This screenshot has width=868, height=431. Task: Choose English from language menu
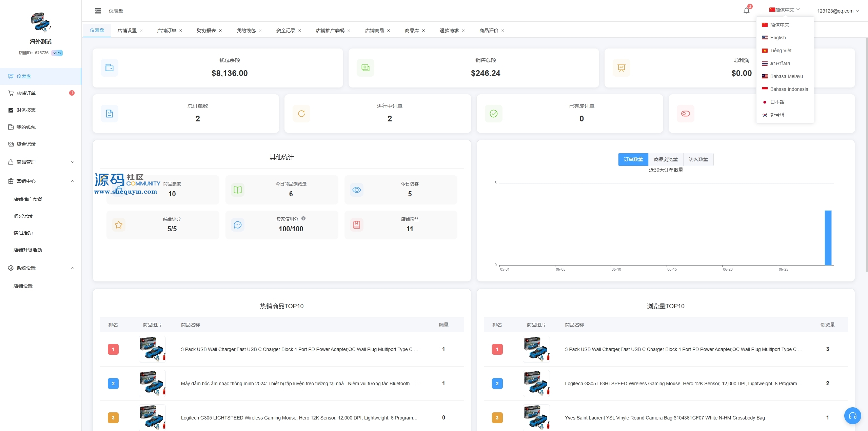778,38
